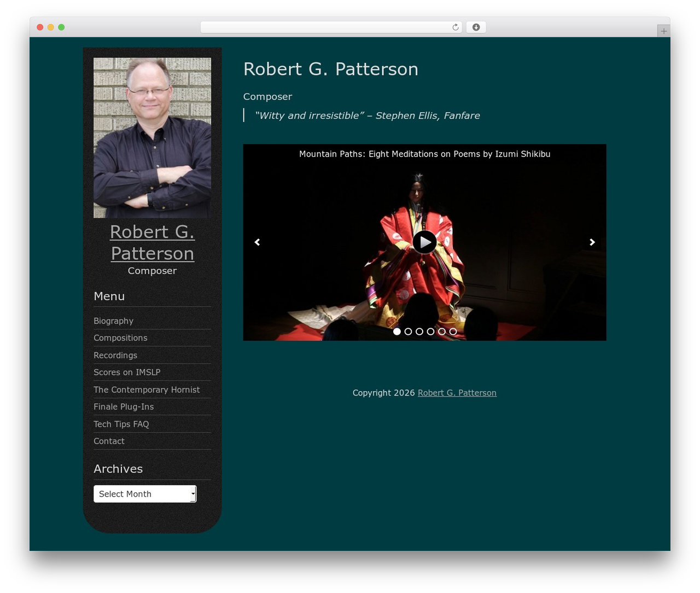
Task: Focus the browser address bar
Action: (x=331, y=27)
